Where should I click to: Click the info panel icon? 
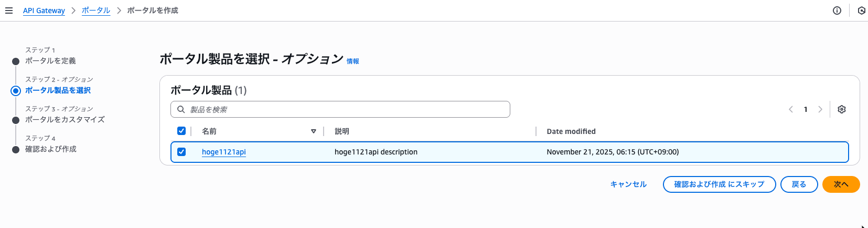837,11
